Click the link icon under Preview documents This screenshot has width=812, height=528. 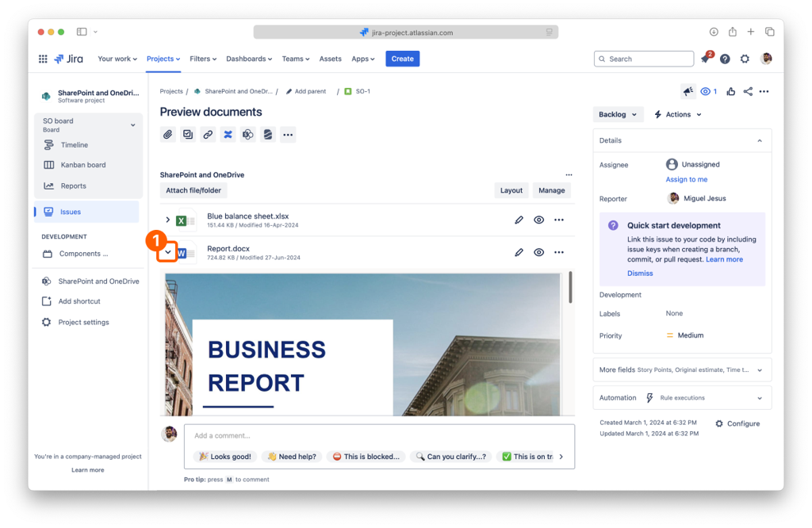tap(208, 135)
